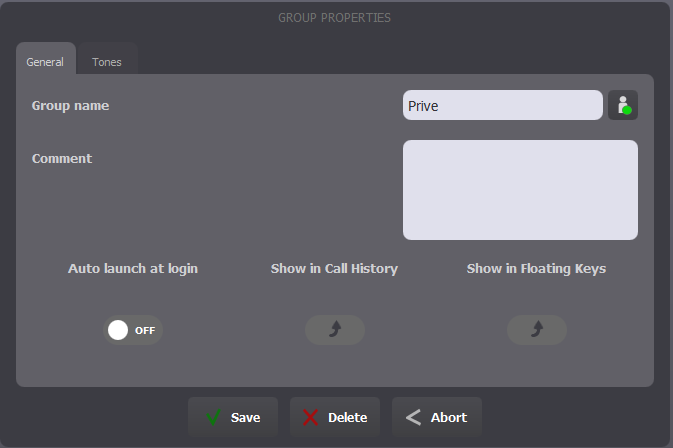Save the group properties
Image resolution: width=673 pixels, height=448 pixels.
(x=233, y=417)
